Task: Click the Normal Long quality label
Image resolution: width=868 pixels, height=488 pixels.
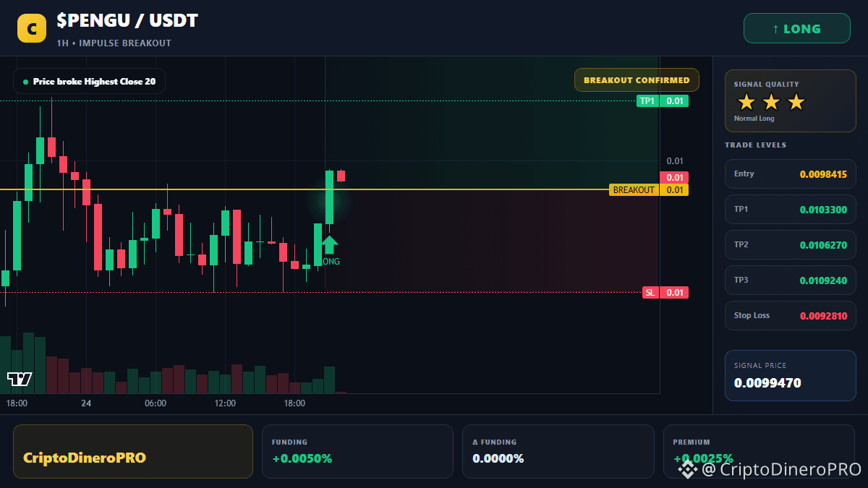Action: click(754, 119)
